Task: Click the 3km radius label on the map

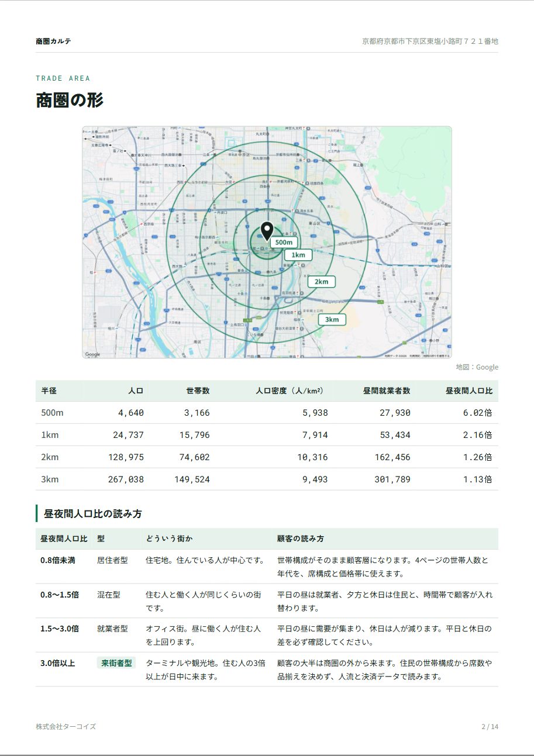Action: pyautogui.click(x=332, y=320)
